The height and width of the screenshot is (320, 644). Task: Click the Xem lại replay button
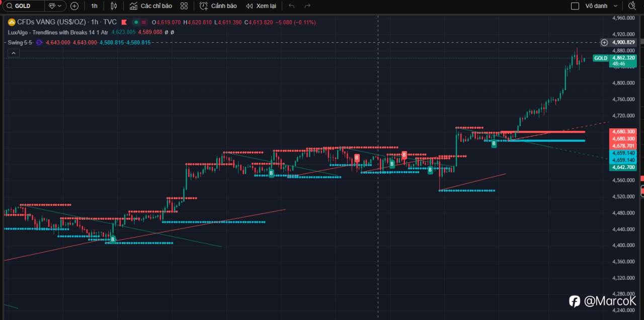[265, 6]
